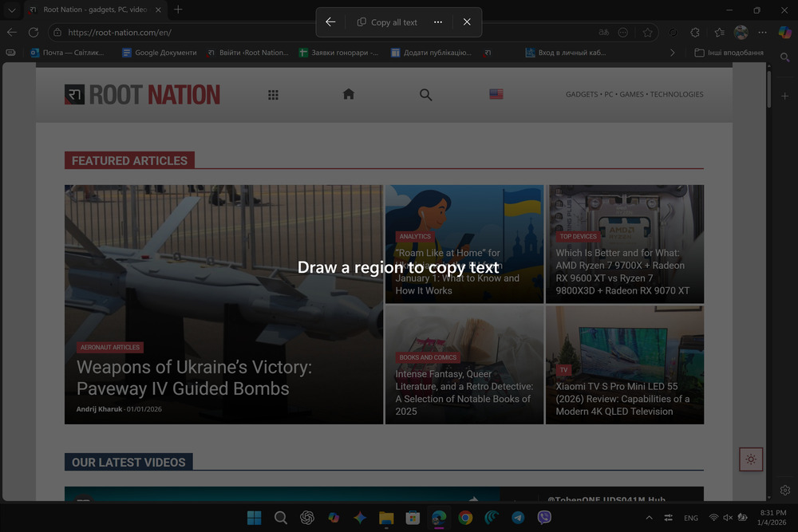The image size is (798, 532).
Task: Open the three-dot options in the copy toolbar
Action: (437, 22)
